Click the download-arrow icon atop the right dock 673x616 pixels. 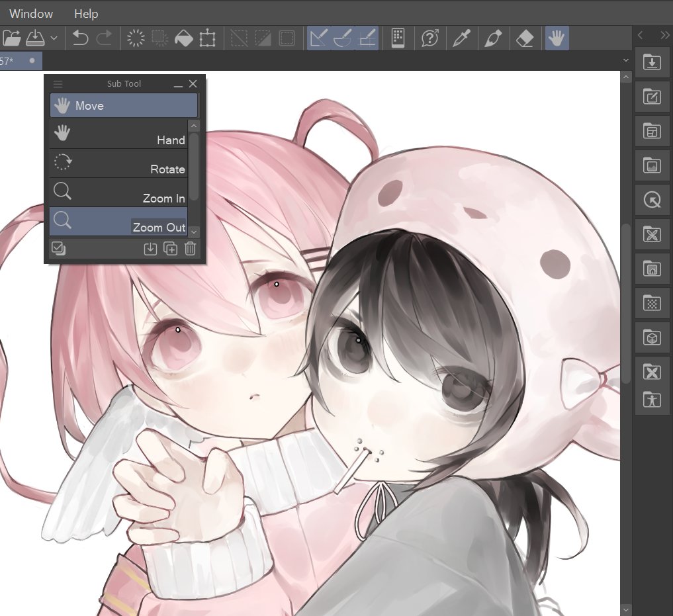pos(652,62)
